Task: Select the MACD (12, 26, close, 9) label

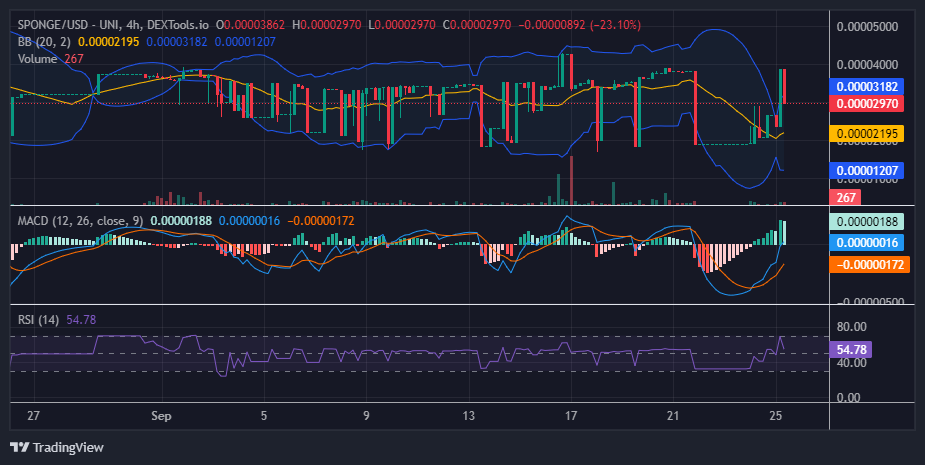Action: 80,221
